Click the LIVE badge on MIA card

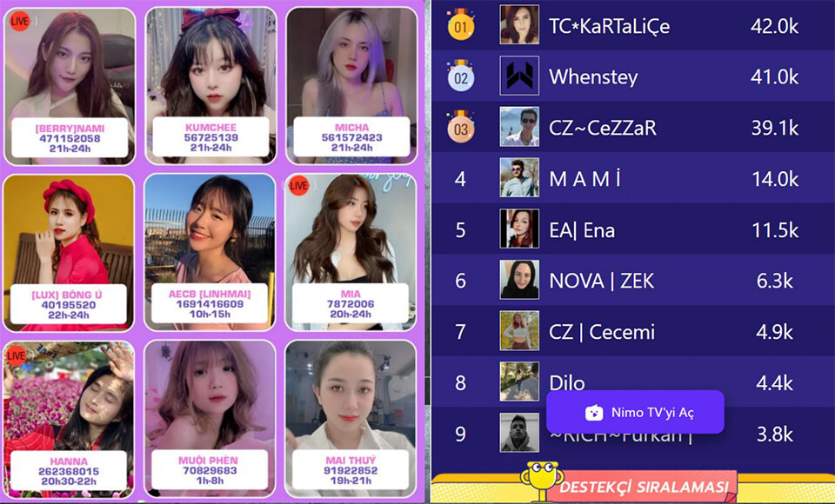point(298,186)
